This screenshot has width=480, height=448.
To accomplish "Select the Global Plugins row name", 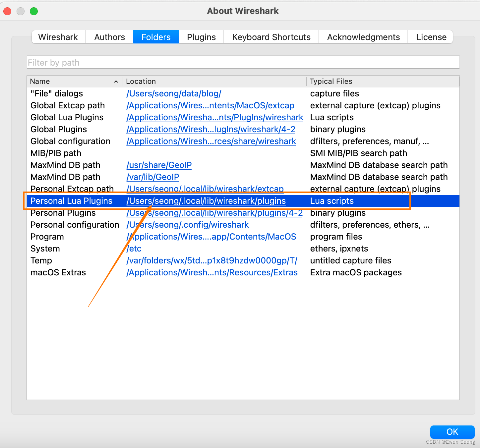I will [x=59, y=129].
